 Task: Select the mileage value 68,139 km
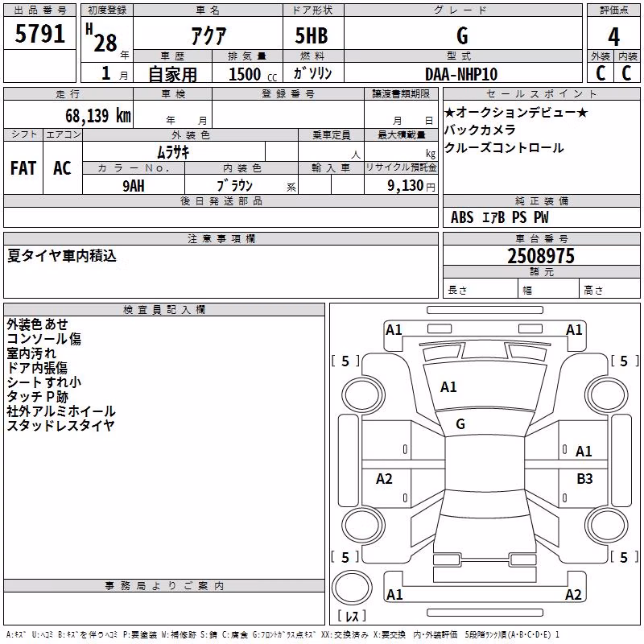click(98, 115)
